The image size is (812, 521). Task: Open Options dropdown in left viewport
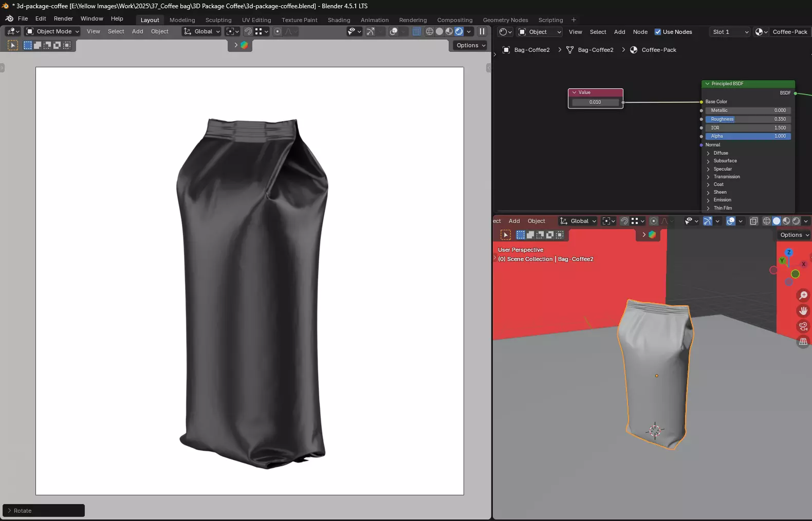click(471, 45)
